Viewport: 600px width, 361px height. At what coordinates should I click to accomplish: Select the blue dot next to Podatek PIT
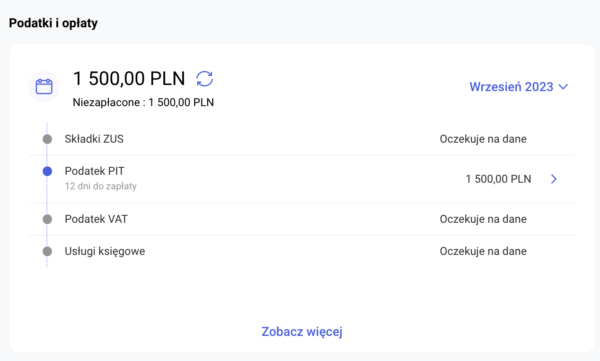tap(47, 171)
